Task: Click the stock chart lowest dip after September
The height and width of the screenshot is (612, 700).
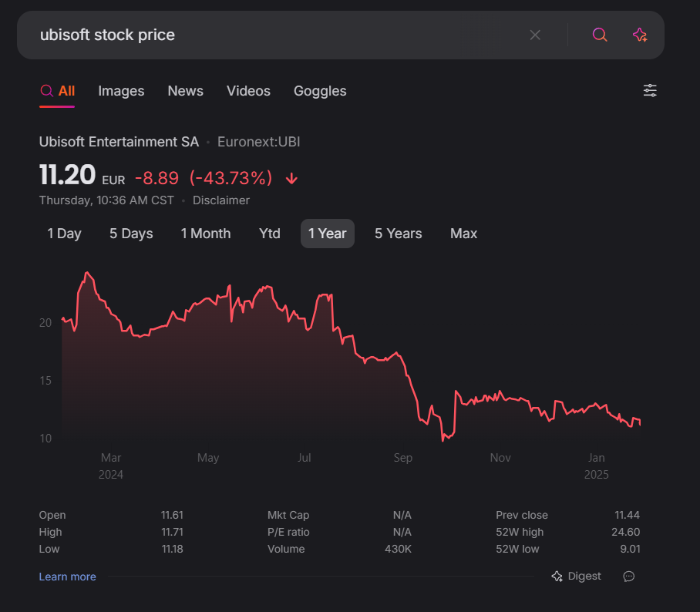Action: click(443, 441)
